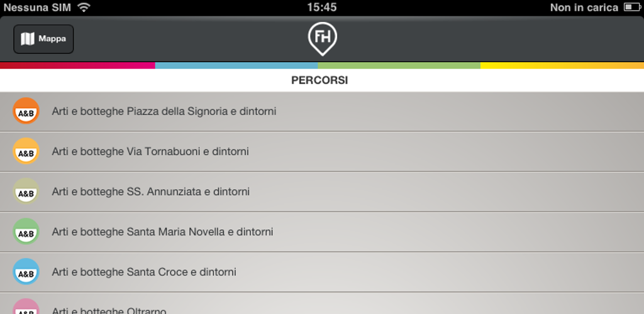Tap the orange A&B Piazza della Signoria badge
The height and width of the screenshot is (314, 644).
(26, 111)
